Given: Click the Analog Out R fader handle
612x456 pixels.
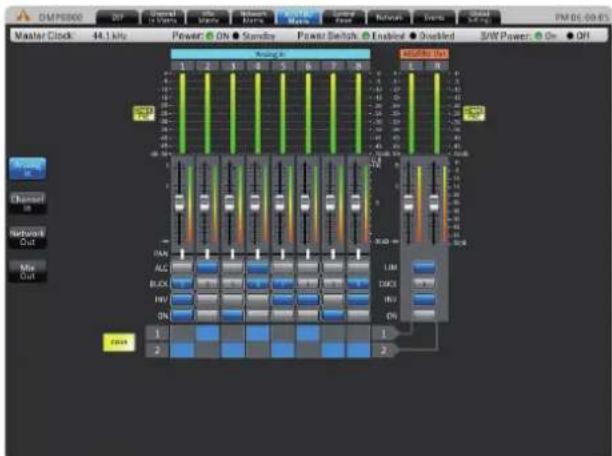Looking at the screenshot, I should point(434,203).
